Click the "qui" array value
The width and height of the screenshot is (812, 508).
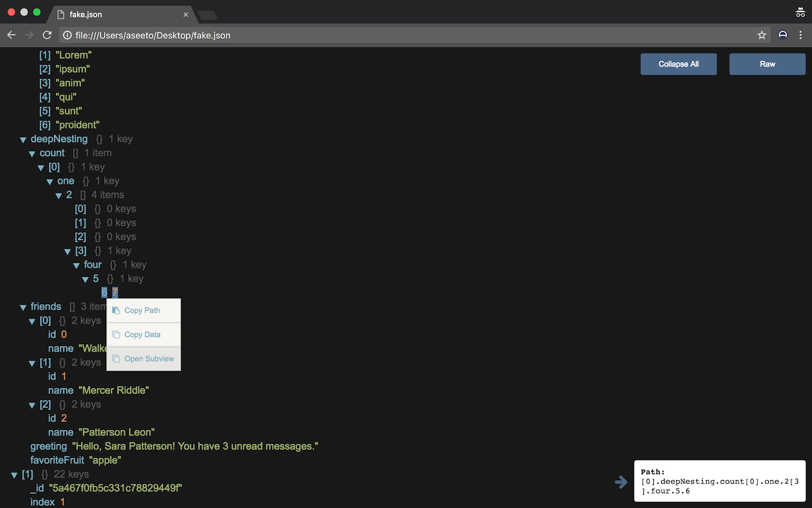pyautogui.click(x=66, y=97)
